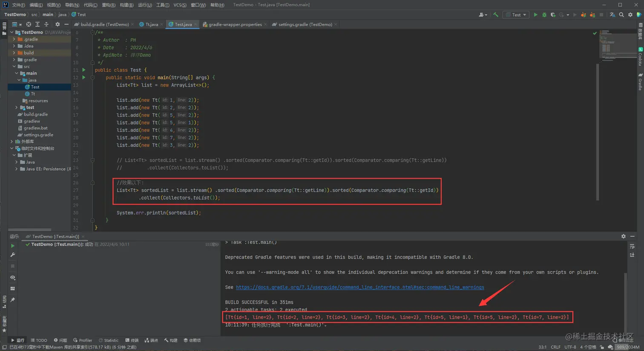The image size is (644, 351).
Task: Click the translate icon in the top toolbar
Action: [612, 15]
